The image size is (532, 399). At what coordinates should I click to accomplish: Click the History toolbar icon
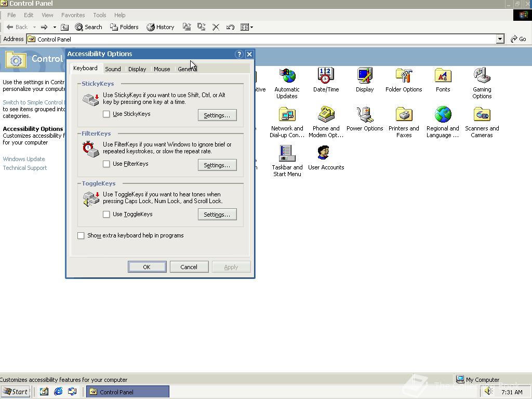coord(160,27)
